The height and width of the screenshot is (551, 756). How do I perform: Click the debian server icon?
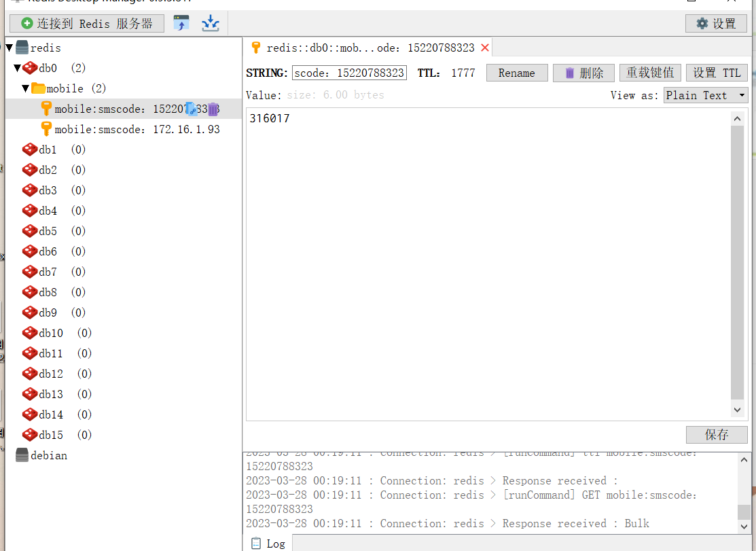coord(22,455)
